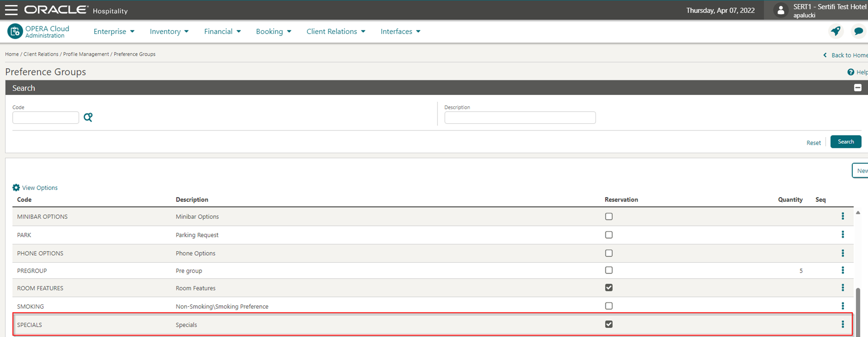Viewport: 868px width, 337px height.
Task: Collapse the Search panel
Action: tap(858, 87)
